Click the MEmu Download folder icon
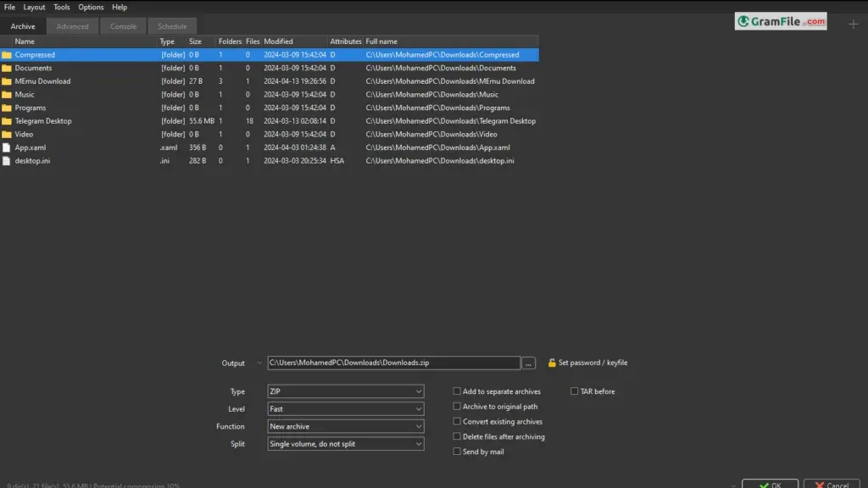 (7, 81)
